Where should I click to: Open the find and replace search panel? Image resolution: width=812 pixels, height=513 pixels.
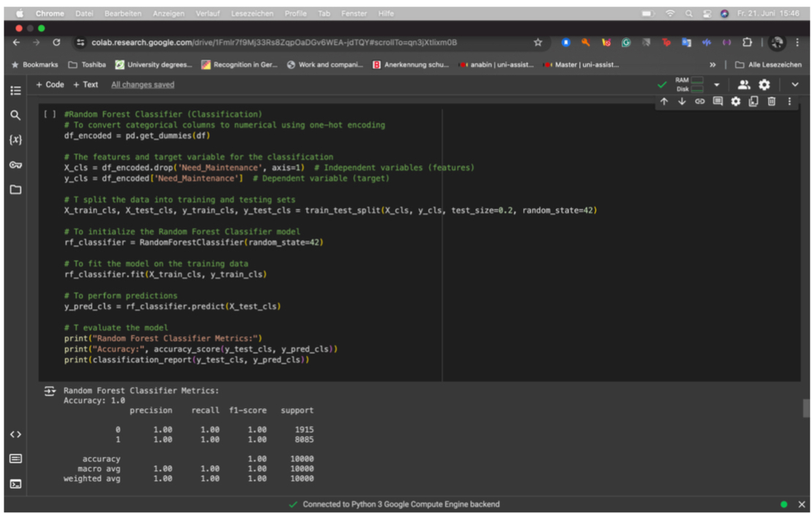(x=15, y=115)
